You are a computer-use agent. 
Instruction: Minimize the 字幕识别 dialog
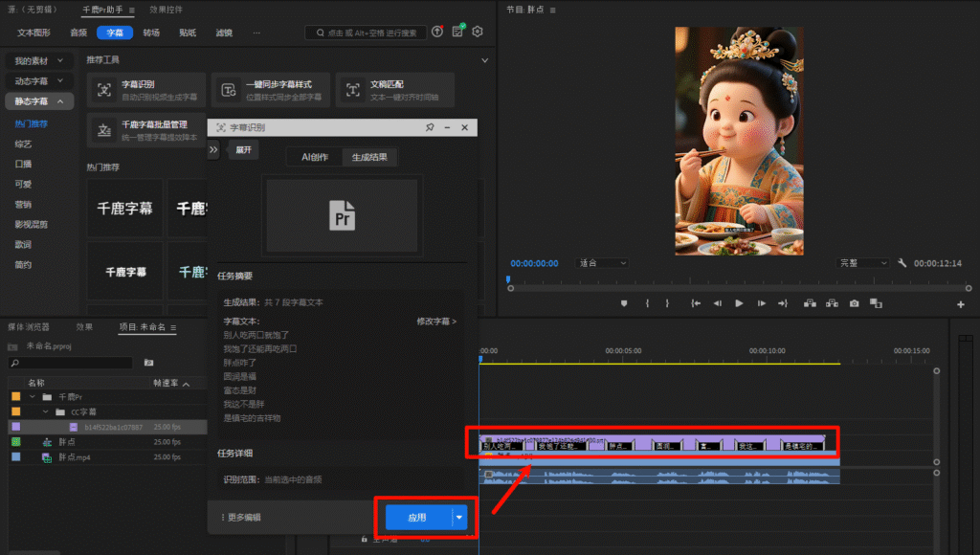(x=448, y=127)
